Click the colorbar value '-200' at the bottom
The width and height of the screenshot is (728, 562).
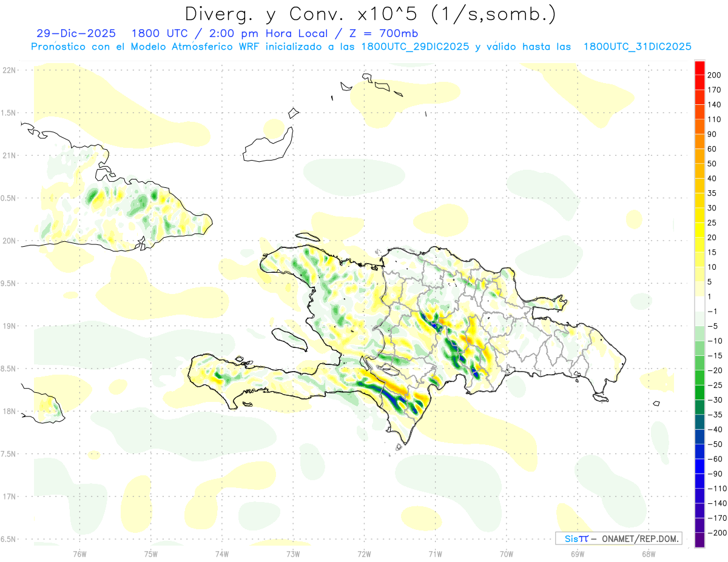pyautogui.click(x=718, y=532)
